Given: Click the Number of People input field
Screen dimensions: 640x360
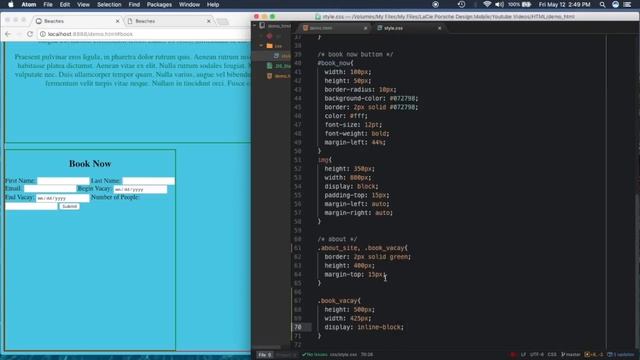Looking at the screenshot, I should (x=31, y=206).
